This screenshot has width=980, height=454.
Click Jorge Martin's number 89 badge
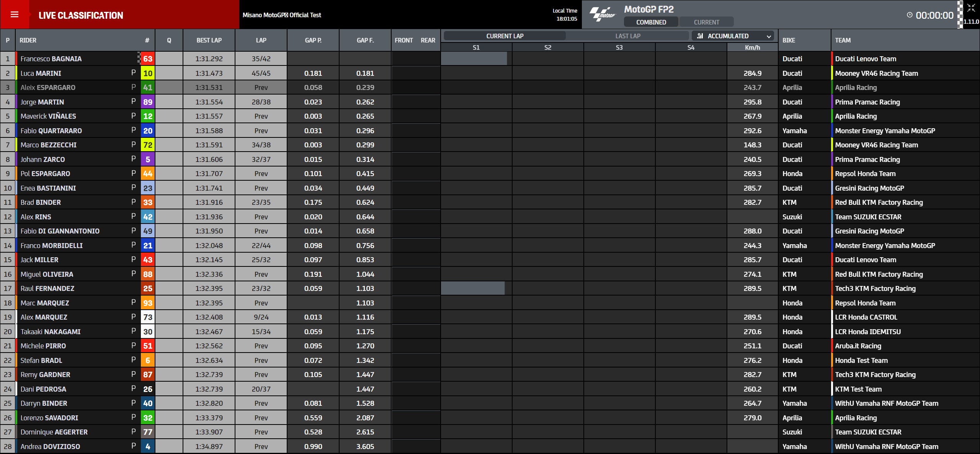coord(148,102)
